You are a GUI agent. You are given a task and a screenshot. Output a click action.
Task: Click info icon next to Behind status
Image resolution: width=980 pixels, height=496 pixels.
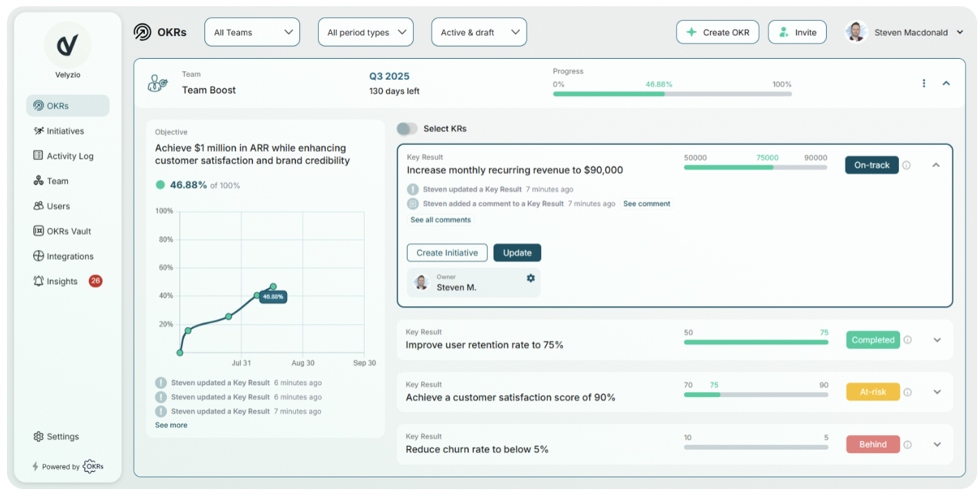pyautogui.click(x=907, y=445)
